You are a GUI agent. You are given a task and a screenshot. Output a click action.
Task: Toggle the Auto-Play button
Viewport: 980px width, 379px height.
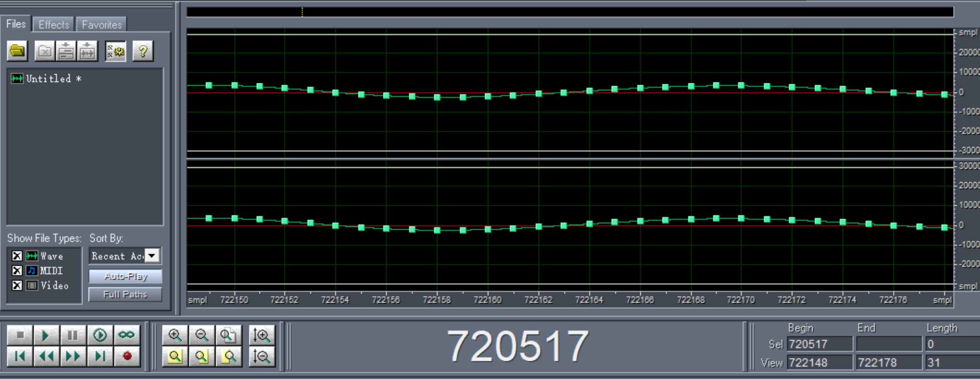(125, 276)
